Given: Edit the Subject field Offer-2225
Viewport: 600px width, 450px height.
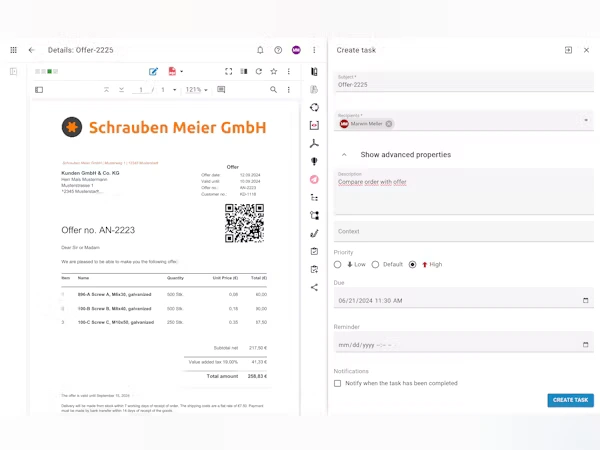Looking at the screenshot, I should [x=464, y=82].
